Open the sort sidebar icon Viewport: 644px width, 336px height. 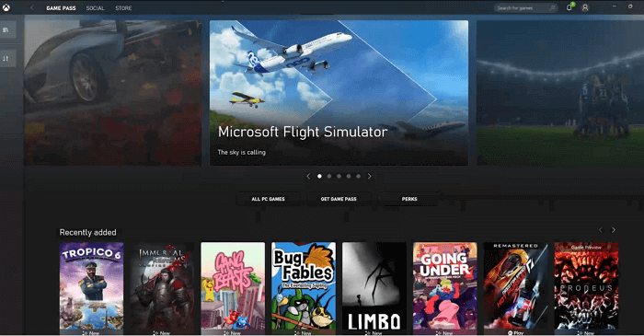pyautogui.click(x=6, y=59)
